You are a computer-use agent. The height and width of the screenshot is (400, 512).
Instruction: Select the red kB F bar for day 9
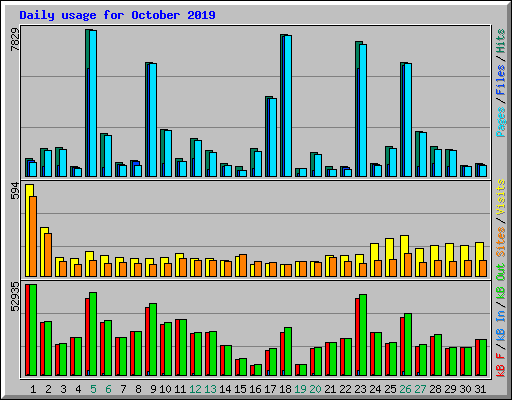click(x=148, y=342)
